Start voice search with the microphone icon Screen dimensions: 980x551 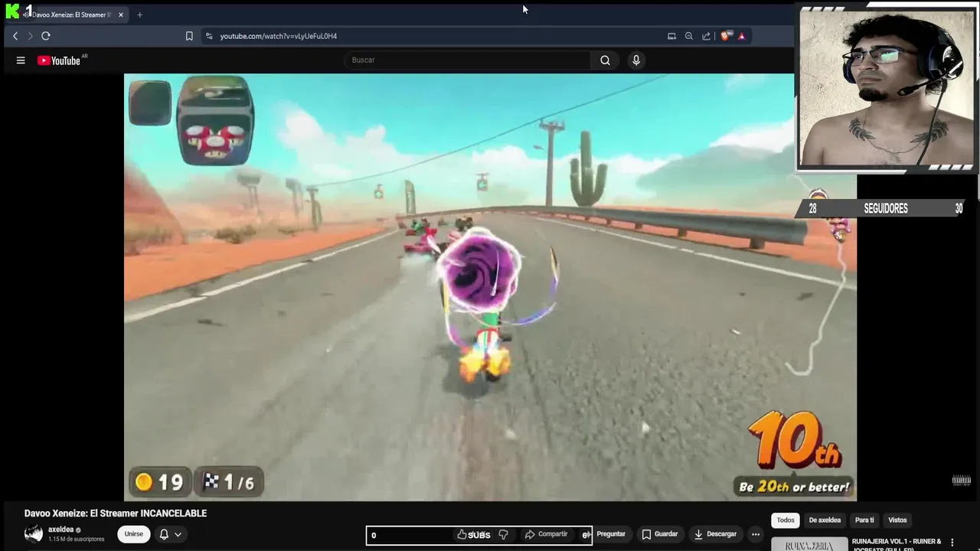[x=635, y=60]
